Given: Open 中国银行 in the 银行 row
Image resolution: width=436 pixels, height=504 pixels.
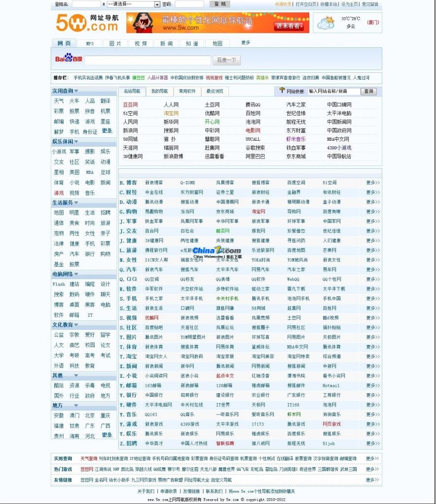Looking at the screenshot, I should click(x=154, y=395).
